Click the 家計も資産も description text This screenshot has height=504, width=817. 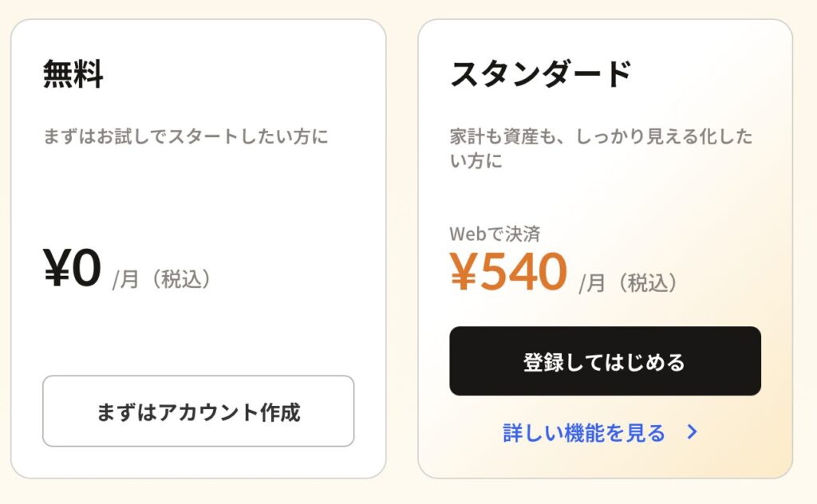600,136
